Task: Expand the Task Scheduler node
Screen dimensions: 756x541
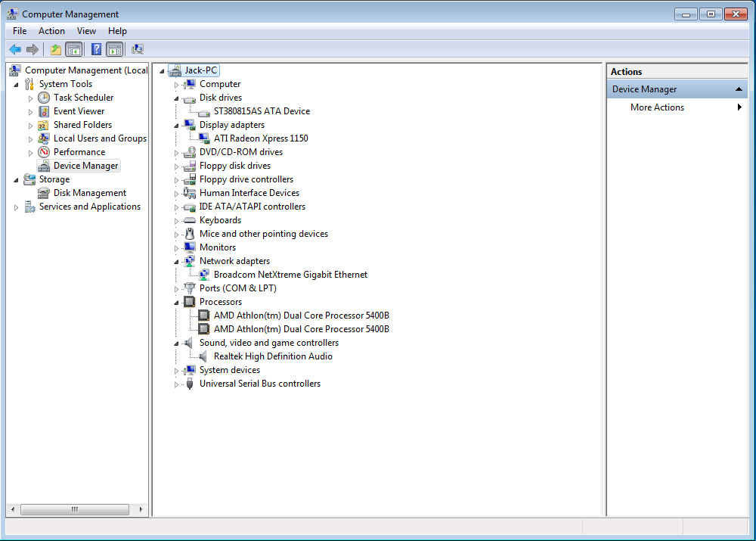Action: tap(30, 98)
